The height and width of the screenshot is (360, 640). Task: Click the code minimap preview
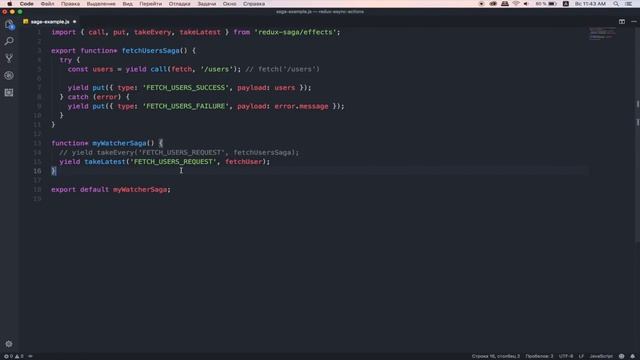tap(602, 33)
